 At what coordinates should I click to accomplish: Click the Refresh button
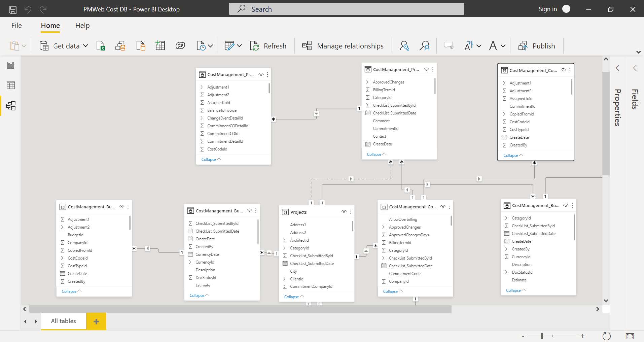(x=268, y=46)
